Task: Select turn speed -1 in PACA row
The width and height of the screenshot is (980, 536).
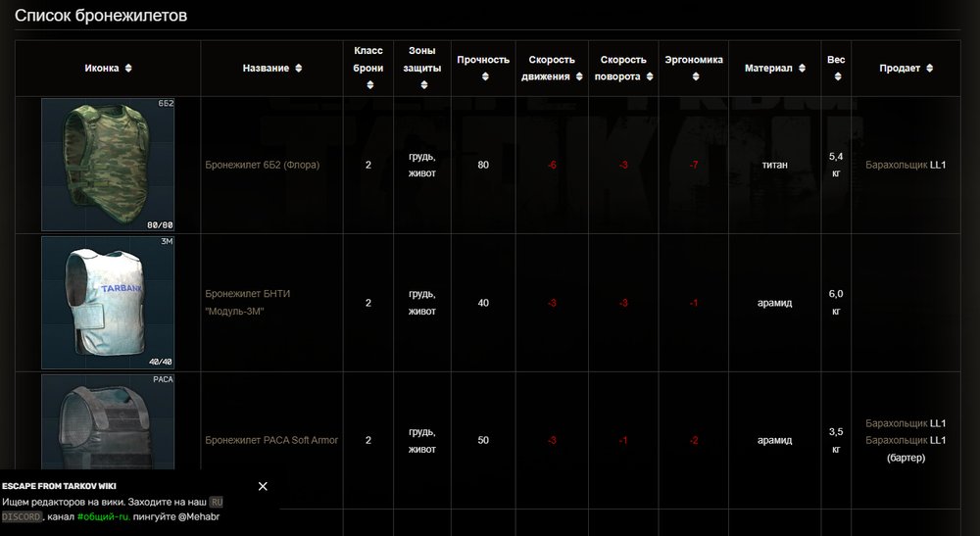Action: click(x=623, y=440)
